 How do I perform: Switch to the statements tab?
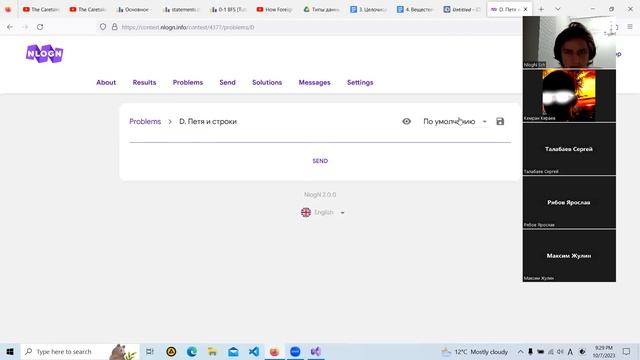(181, 9)
